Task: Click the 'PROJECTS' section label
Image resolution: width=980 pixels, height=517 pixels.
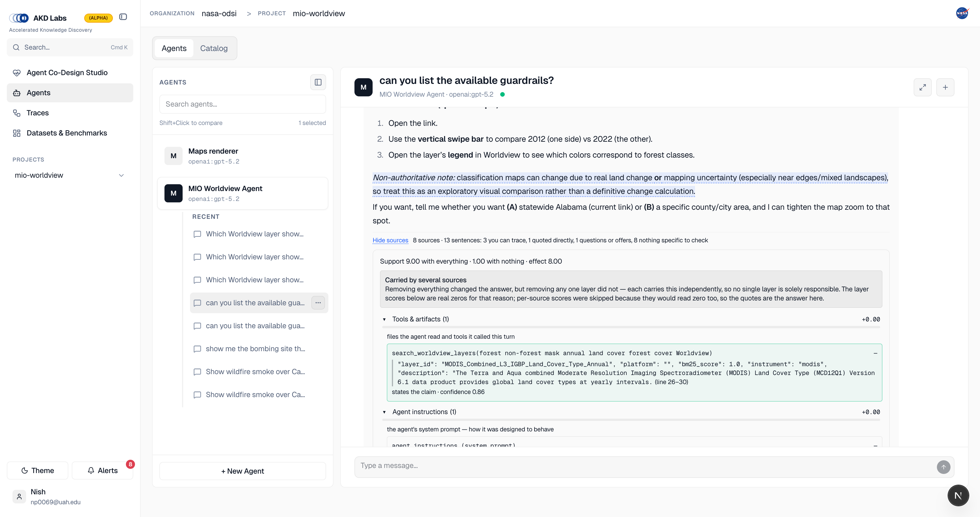Action: [28, 160]
